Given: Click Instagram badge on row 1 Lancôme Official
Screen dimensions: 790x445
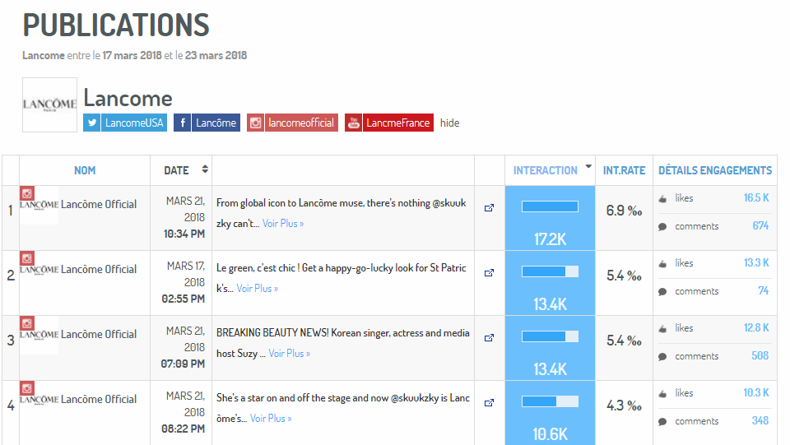Looking at the screenshot, I should click(x=27, y=193).
